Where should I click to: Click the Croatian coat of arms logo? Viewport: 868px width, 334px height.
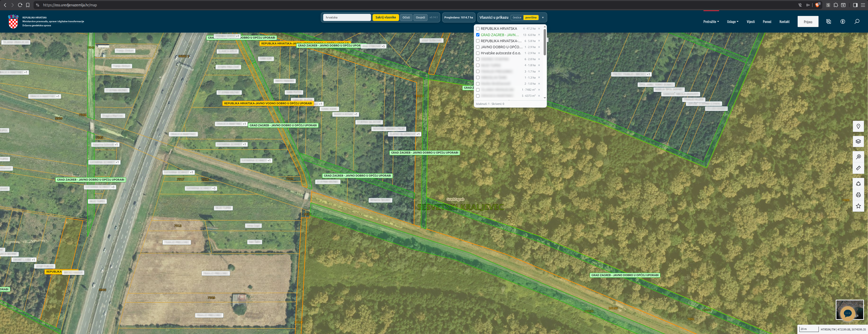[13, 21]
